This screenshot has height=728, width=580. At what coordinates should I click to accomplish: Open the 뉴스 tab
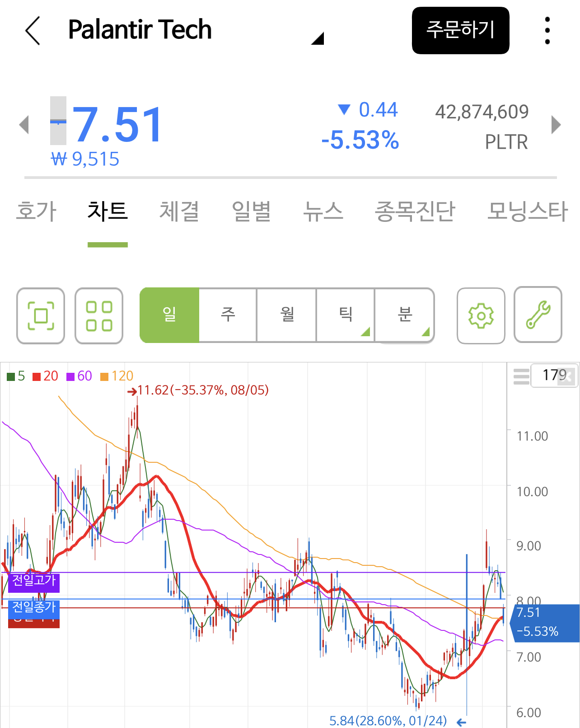coord(323,211)
